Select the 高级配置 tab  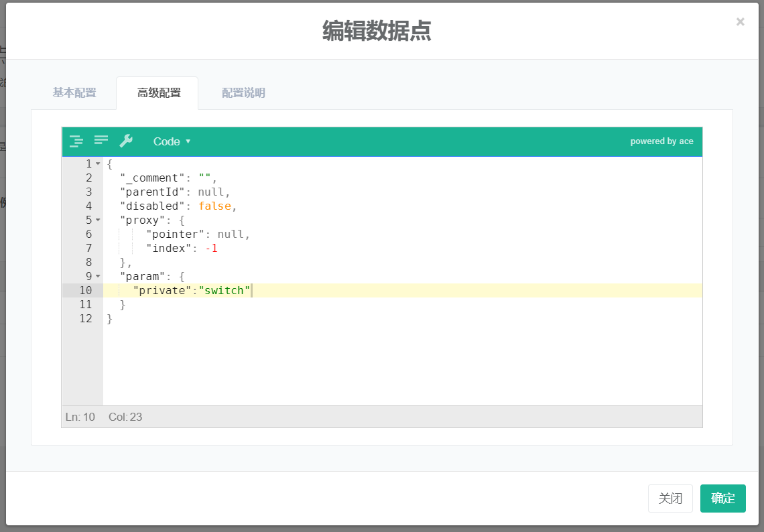click(159, 93)
